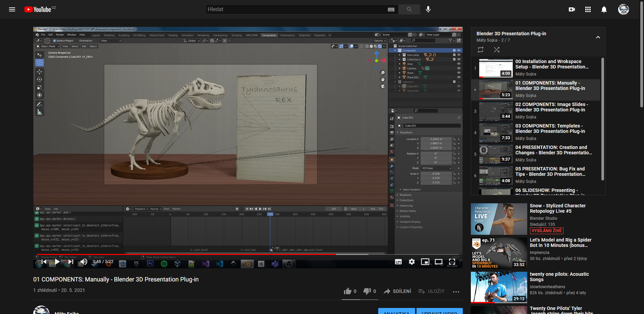Image resolution: width=644 pixels, height=314 pixels.
Task: Open the YouTube apps grid
Action: click(588, 9)
